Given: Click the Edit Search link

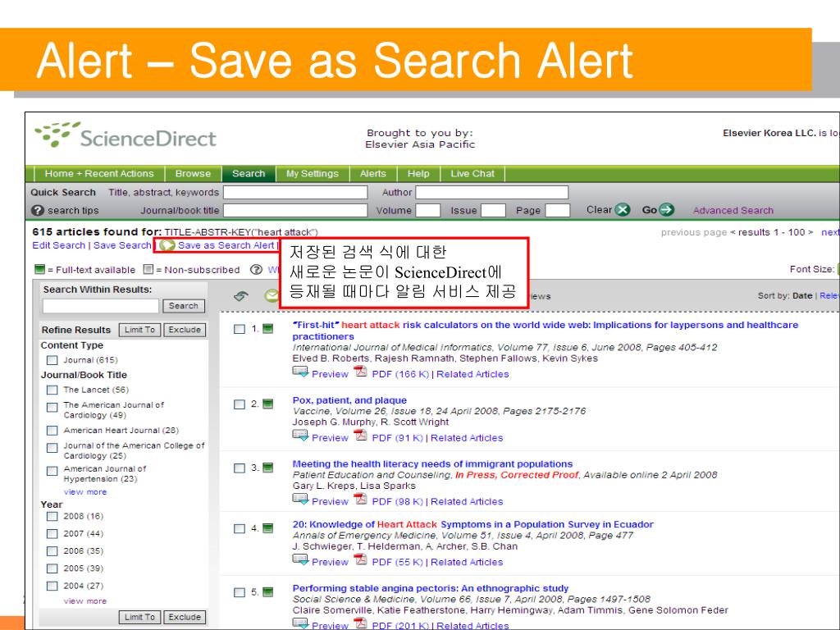Looking at the screenshot, I should tap(58, 245).
